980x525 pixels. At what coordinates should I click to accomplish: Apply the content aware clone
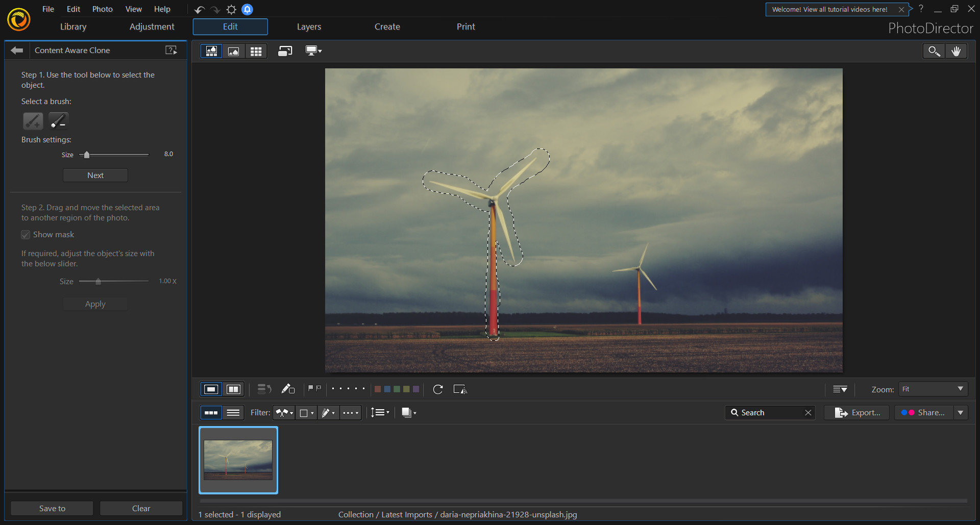(95, 304)
